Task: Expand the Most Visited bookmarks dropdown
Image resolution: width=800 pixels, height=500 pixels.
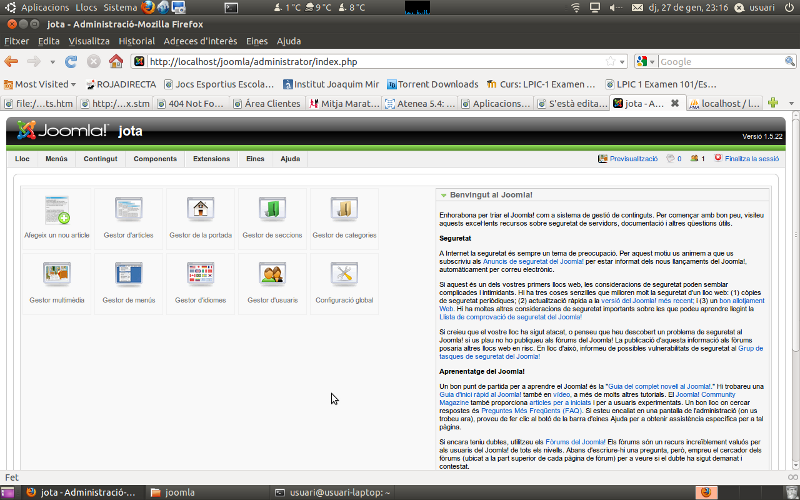Action: 42,84
